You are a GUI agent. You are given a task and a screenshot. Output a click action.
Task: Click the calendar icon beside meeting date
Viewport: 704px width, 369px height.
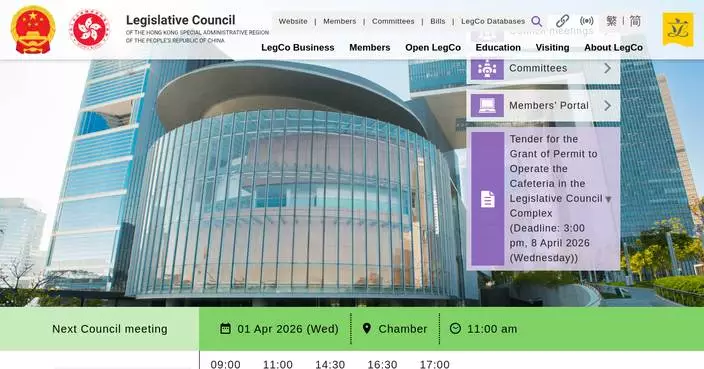225,329
